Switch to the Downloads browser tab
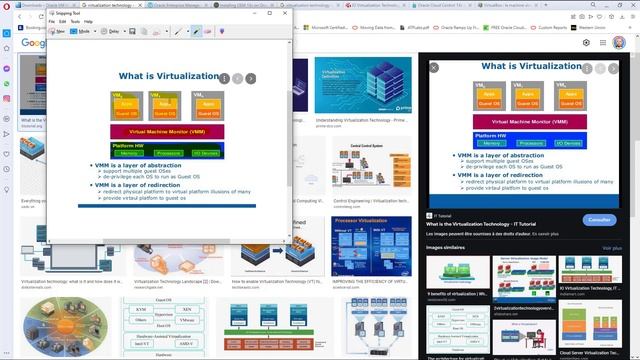Image resolution: width=640 pixels, height=360 pixels. tap(46, 5)
